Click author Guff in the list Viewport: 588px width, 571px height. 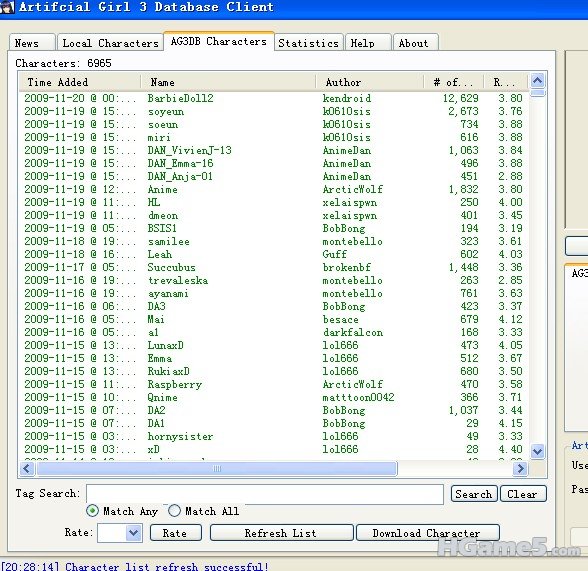335,254
